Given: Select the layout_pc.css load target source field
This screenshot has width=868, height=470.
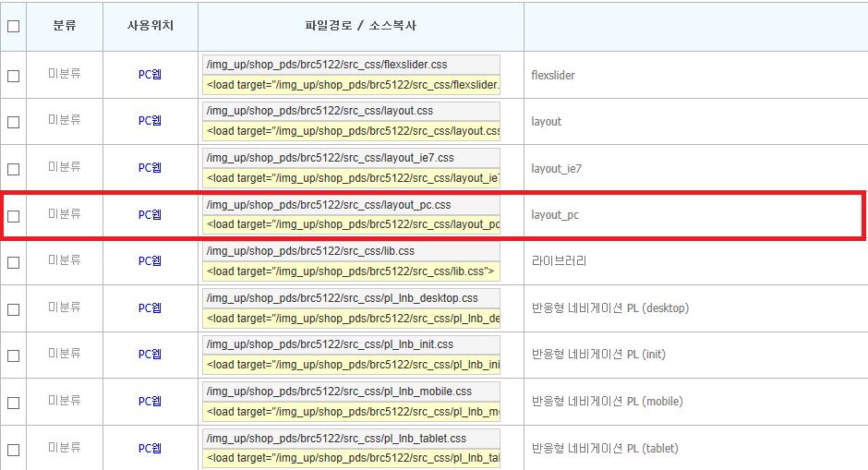Looking at the screenshot, I should point(352,224).
